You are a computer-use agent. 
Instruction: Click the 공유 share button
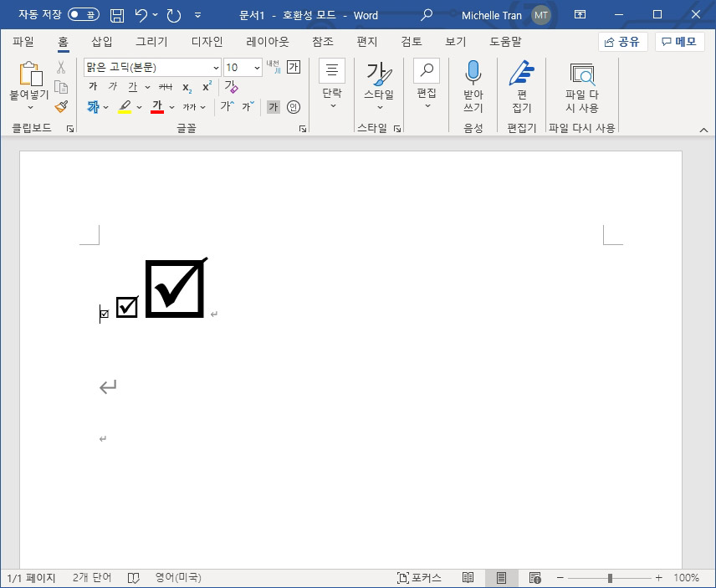[x=622, y=42]
